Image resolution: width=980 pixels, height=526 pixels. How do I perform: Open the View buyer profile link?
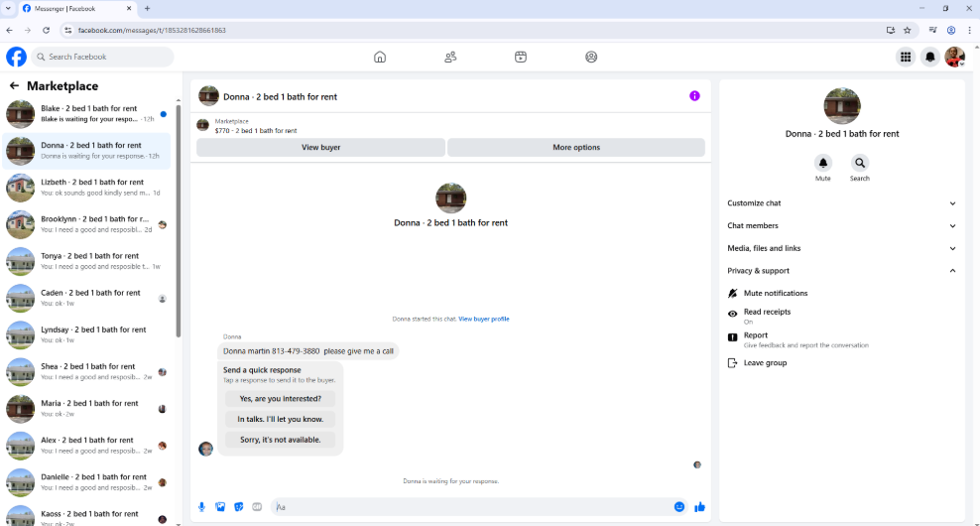click(484, 319)
